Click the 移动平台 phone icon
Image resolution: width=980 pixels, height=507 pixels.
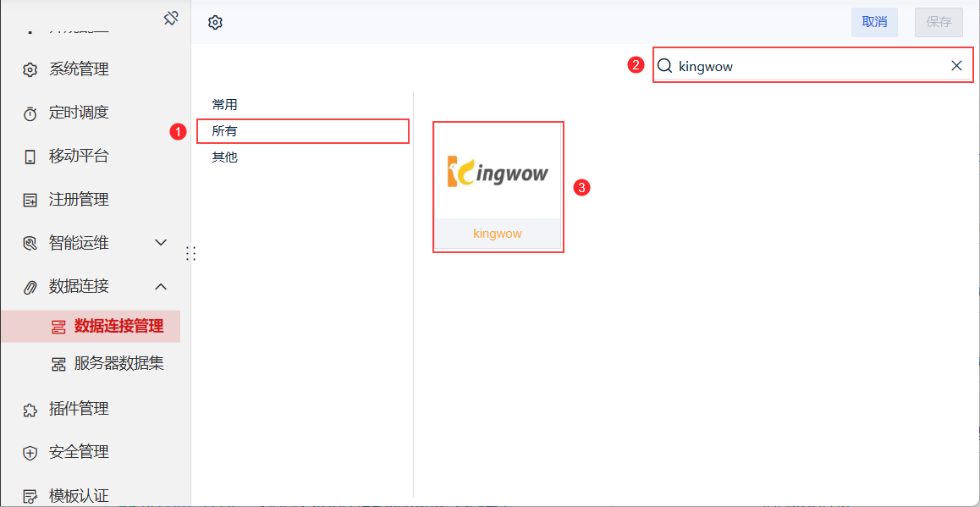pos(30,157)
